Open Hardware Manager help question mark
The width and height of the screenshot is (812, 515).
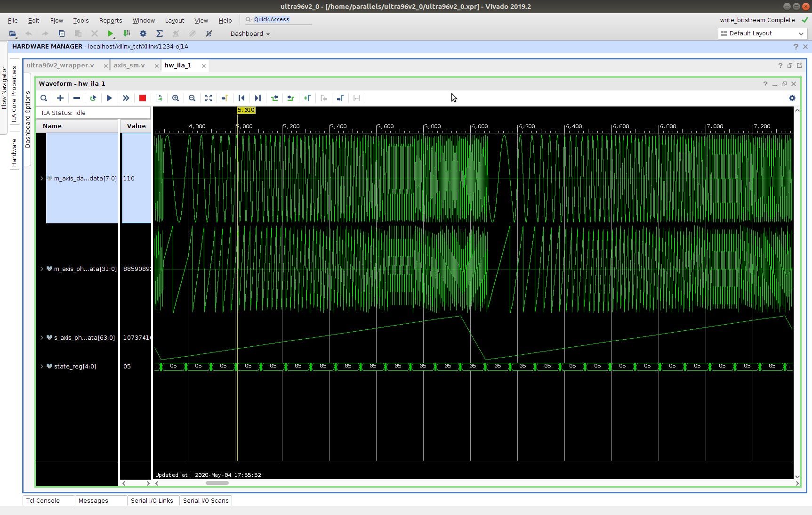796,47
